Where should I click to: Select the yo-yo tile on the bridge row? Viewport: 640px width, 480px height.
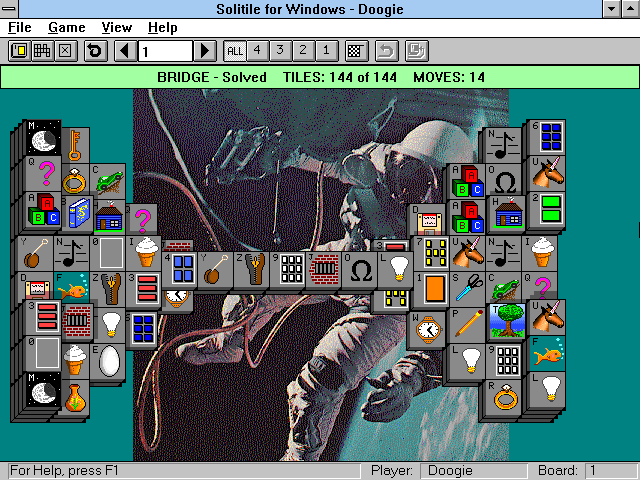click(x=216, y=269)
